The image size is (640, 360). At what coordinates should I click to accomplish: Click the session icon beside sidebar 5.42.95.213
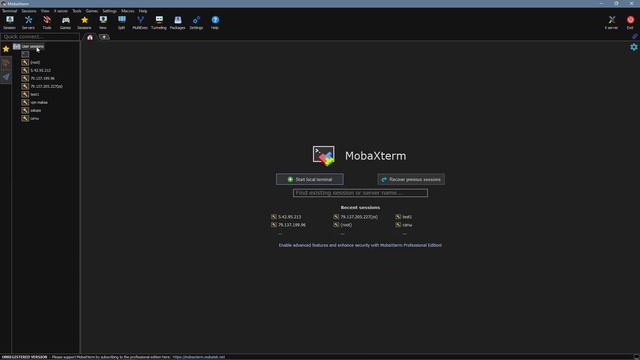[25, 70]
